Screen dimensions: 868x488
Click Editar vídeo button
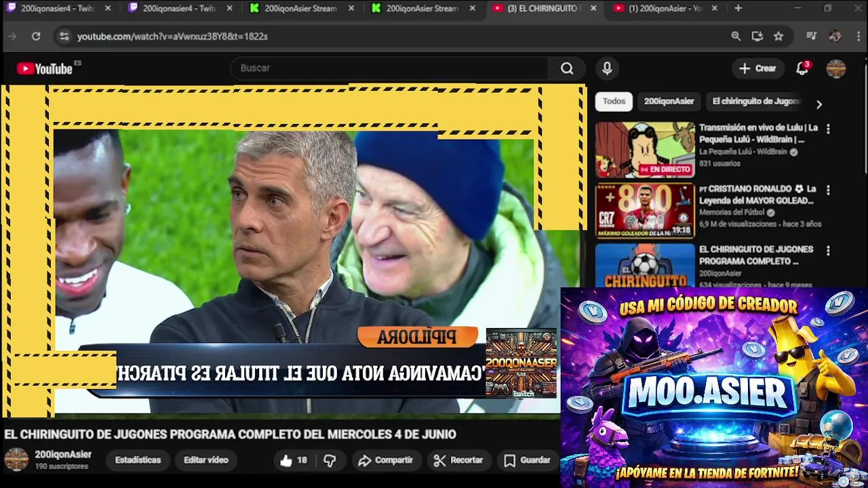(206, 460)
